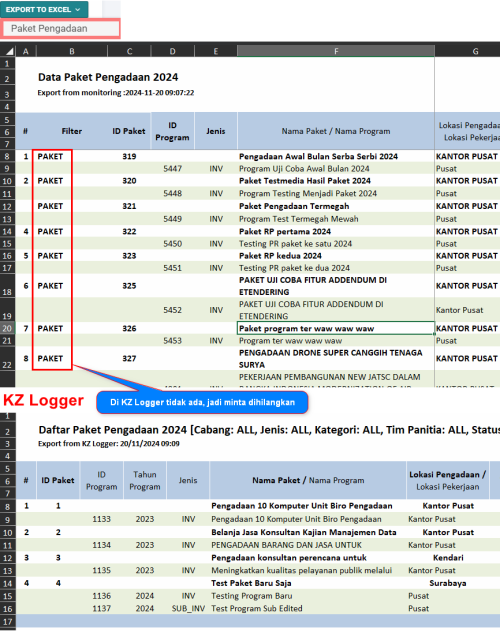Image resolution: width=500 pixels, height=639 pixels.
Task: Select ID Program cell 1133
Action: click(101, 519)
